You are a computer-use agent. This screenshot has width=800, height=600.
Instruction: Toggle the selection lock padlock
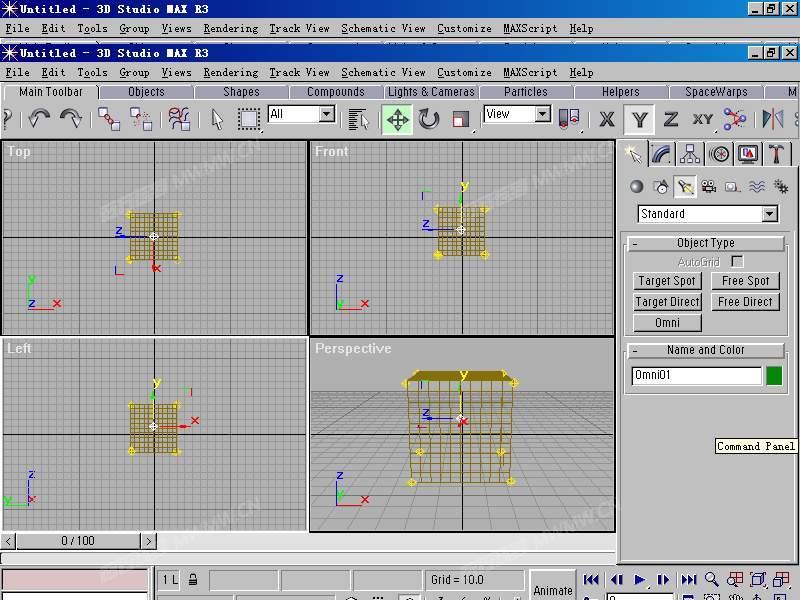pyautogui.click(x=193, y=580)
